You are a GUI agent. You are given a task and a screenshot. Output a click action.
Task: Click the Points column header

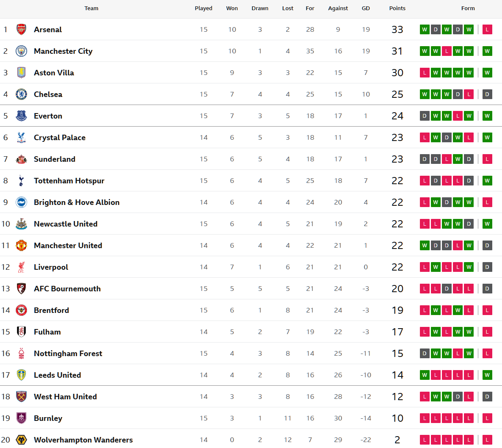click(397, 8)
